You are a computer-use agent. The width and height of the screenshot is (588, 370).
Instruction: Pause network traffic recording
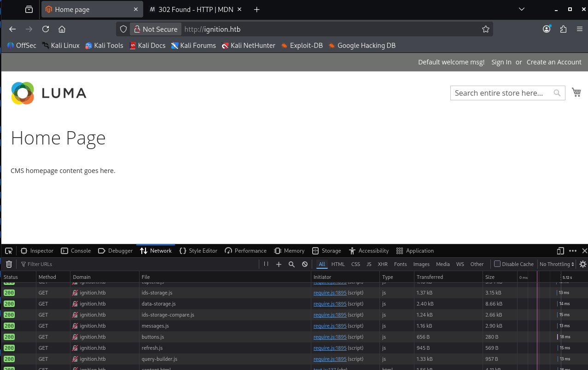pos(266,264)
